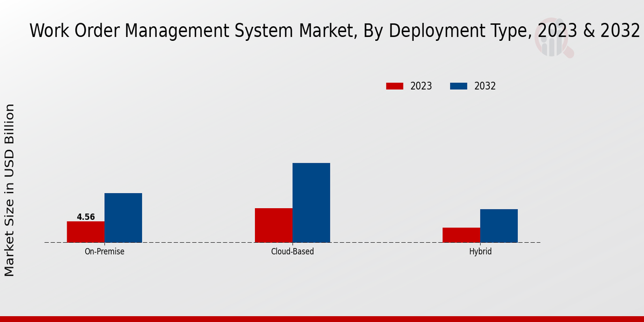Viewport: 644px width, 322px height.
Task: Click the Cloud-Based x-axis category label
Action: point(292,251)
